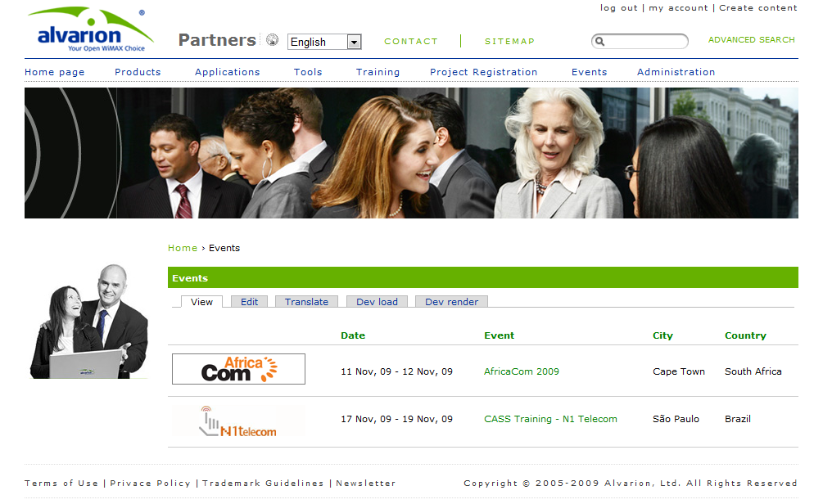Open CASS Training - N1 Telecom link
The image size is (823, 504).
pos(550,419)
